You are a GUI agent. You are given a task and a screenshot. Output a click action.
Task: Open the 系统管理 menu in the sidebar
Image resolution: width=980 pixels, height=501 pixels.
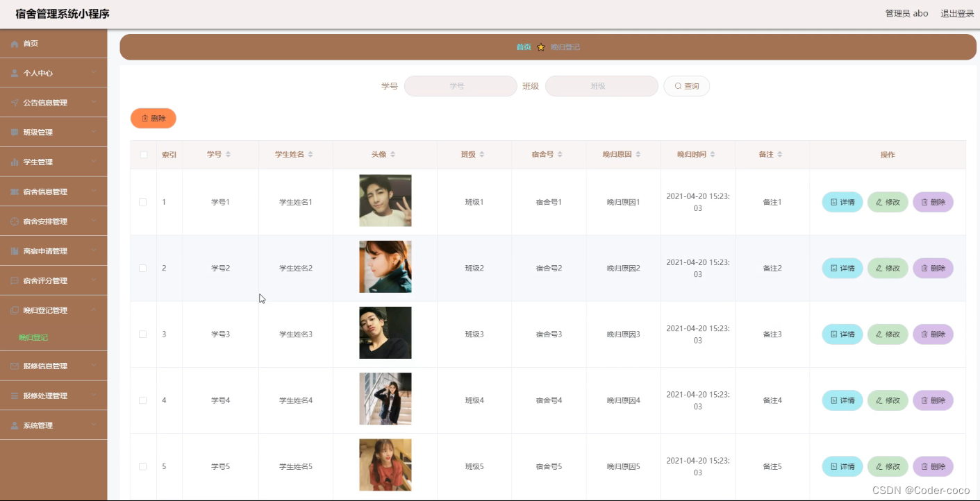(x=53, y=425)
